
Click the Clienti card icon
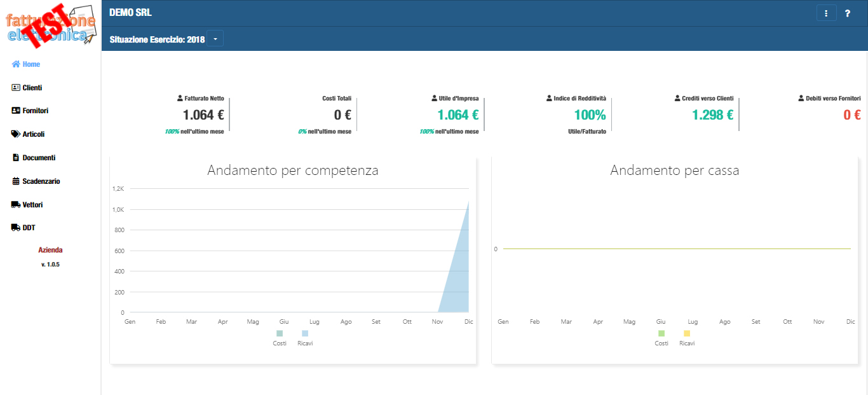[16, 88]
